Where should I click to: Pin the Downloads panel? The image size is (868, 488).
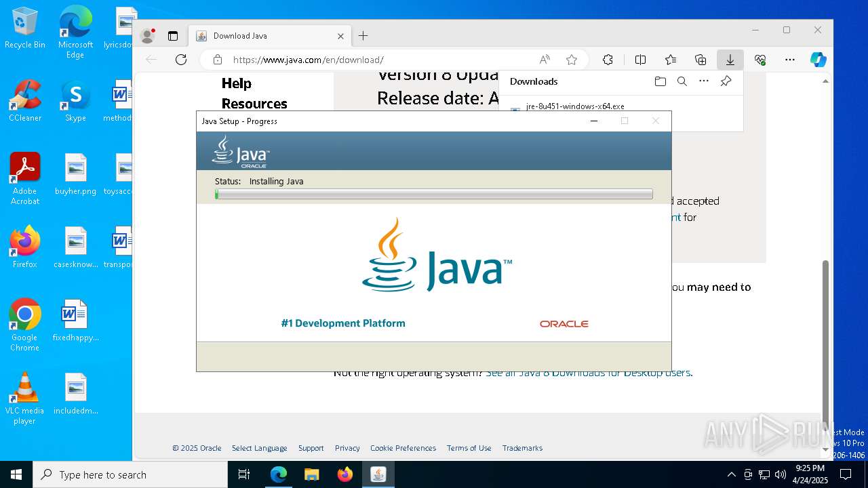click(726, 81)
